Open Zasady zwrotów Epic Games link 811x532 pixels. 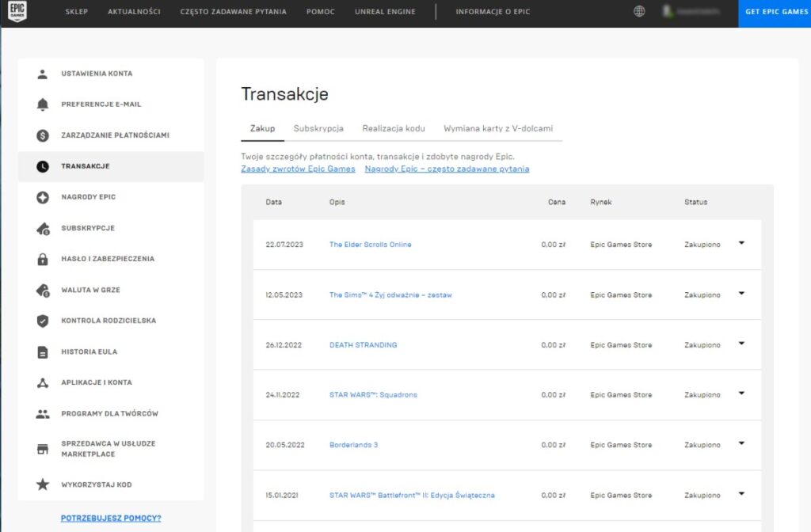[x=298, y=169]
